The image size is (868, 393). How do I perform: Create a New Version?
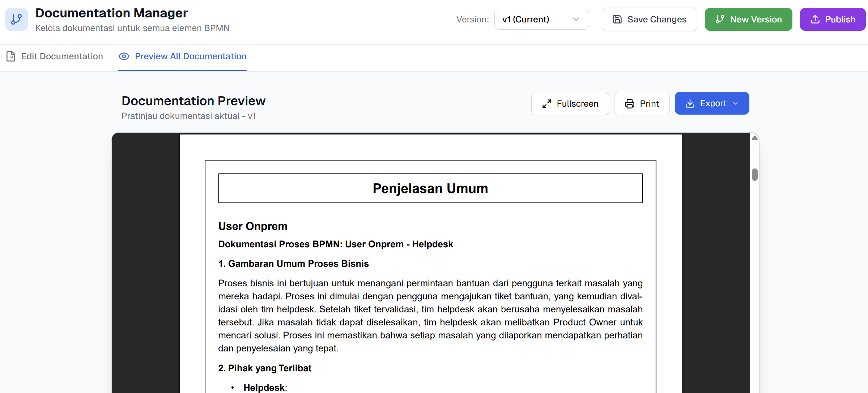coord(748,19)
